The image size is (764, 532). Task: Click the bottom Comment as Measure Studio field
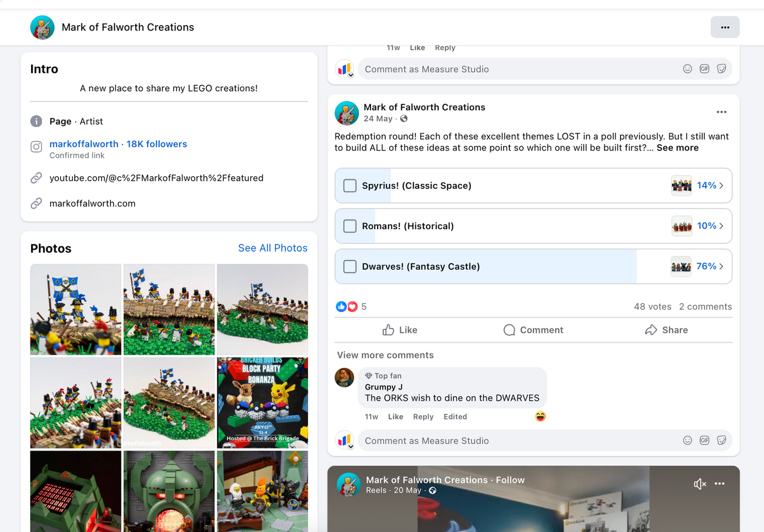tap(521, 440)
